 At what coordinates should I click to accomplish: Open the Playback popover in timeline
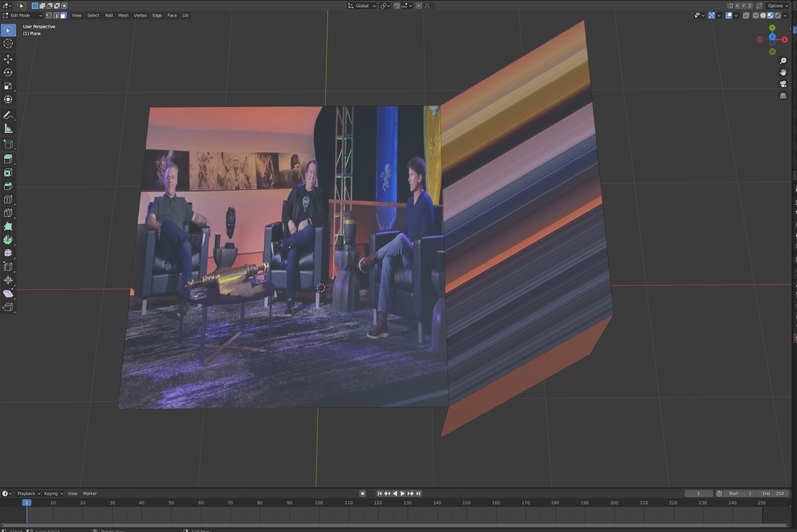pos(28,494)
